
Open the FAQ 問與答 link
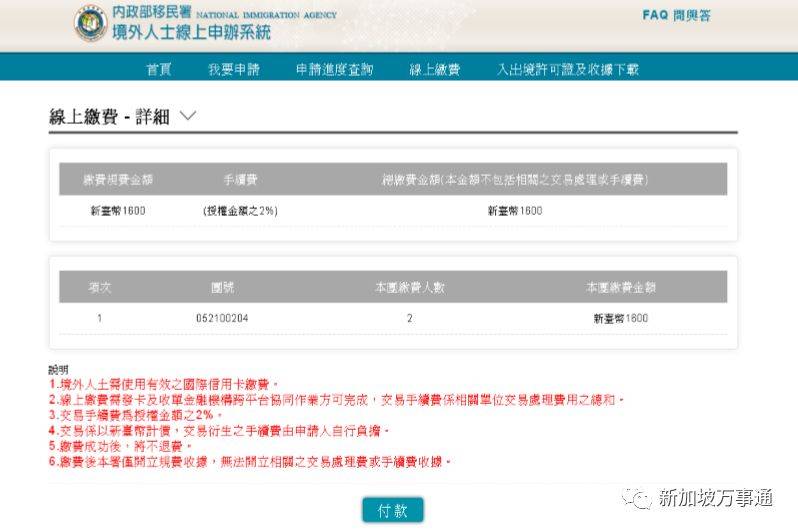coord(676,16)
